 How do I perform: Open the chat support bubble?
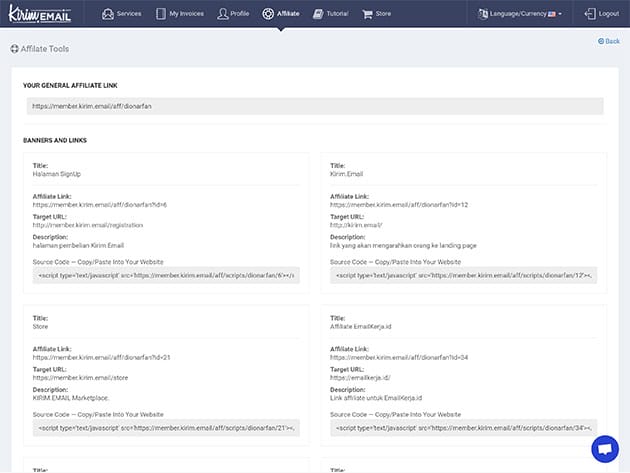point(604,449)
